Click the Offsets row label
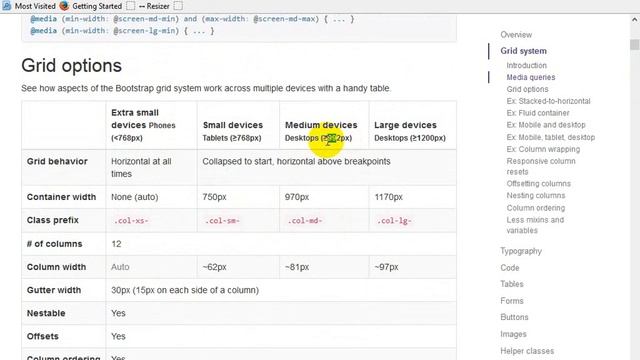The height and width of the screenshot is (360, 640). point(42,336)
